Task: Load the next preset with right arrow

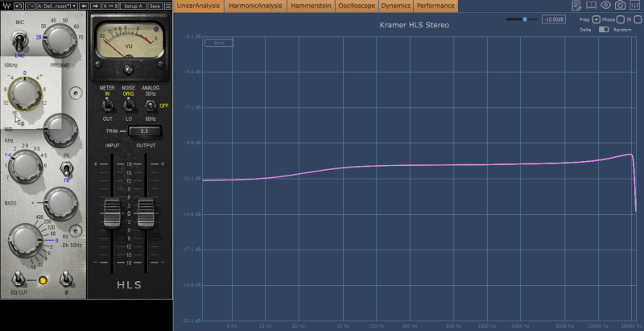Action: [x=95, y=6]
